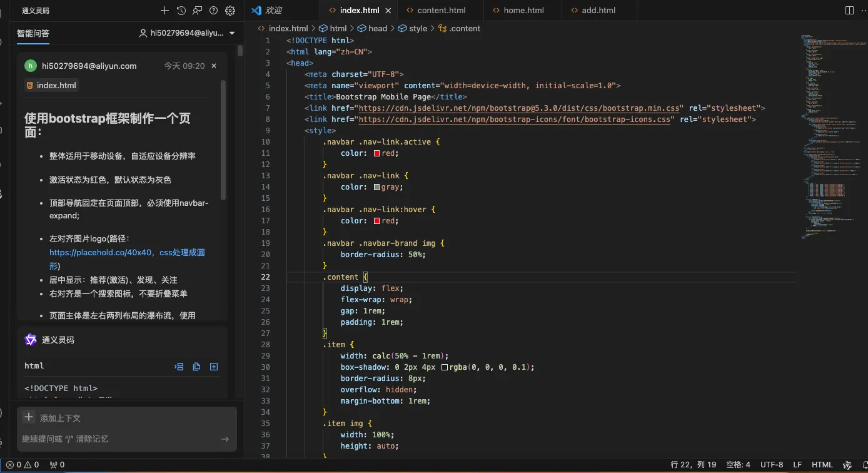The height and width of the screenshot is (473, 868).
Task: Open the bootstrap-icons.css URL link on line 8
Action: [x=515, y=120]
